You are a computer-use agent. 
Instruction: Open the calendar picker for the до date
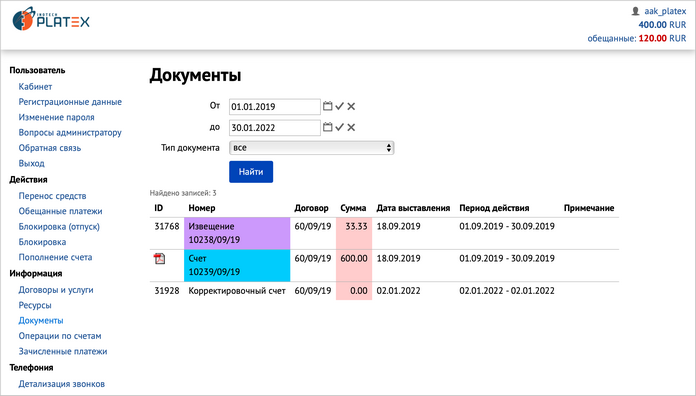tap(328, 127)
